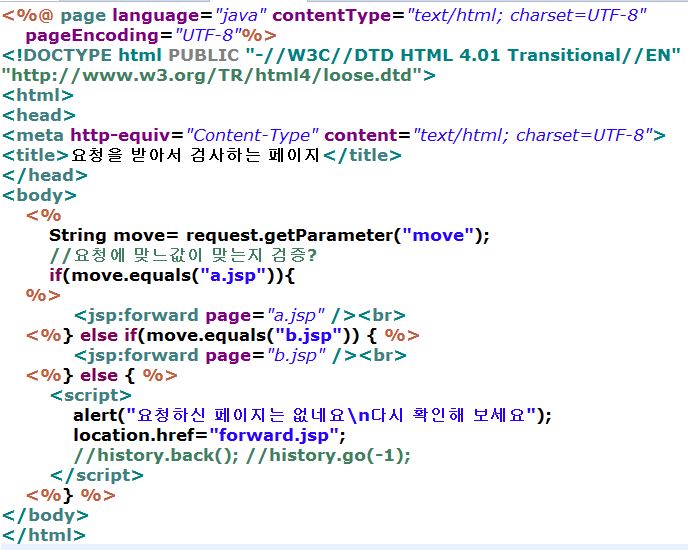Click the language="java" attribute

190,15
